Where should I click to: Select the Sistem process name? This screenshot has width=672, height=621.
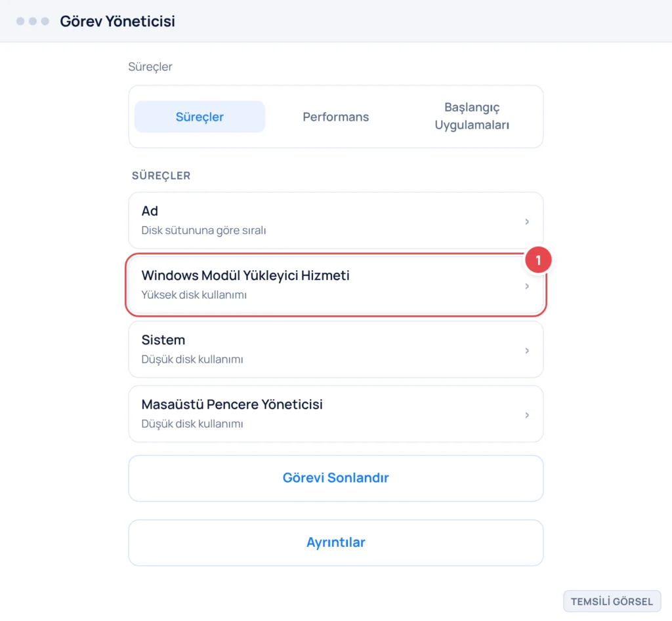click(163, 340)
